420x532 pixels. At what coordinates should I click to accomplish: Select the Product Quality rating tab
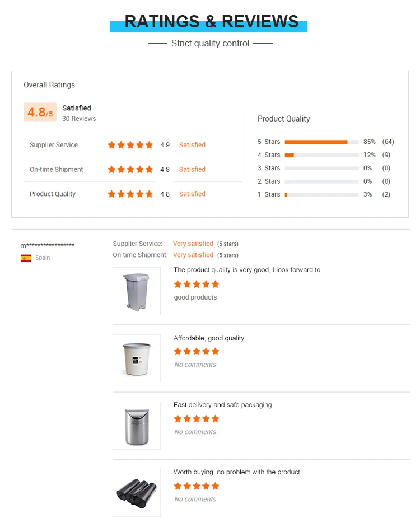click(53, 194)
